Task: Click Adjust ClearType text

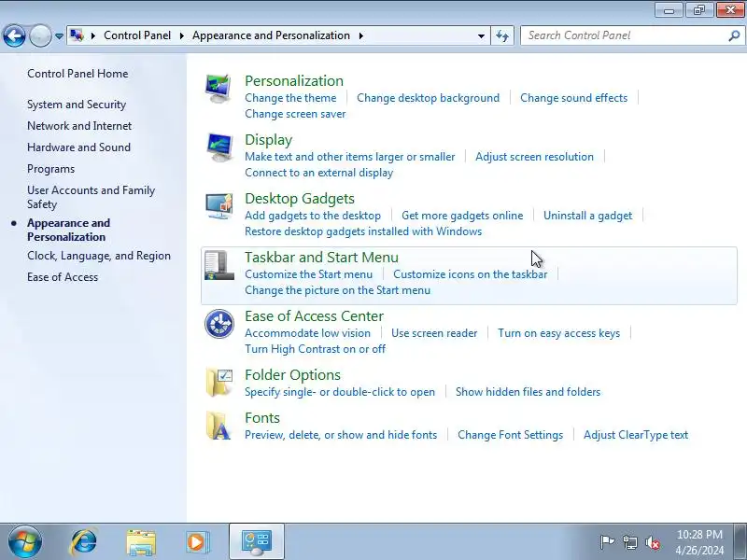Action: 636,435
